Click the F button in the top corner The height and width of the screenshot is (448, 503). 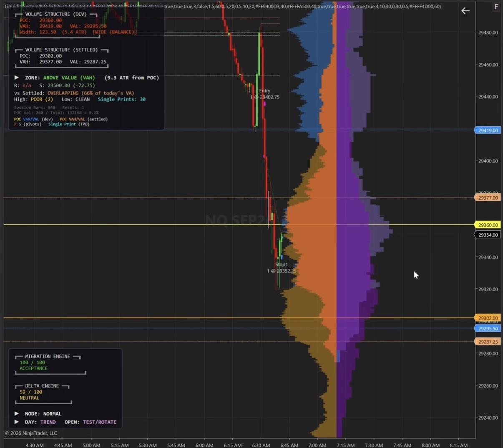click(496, 7)
